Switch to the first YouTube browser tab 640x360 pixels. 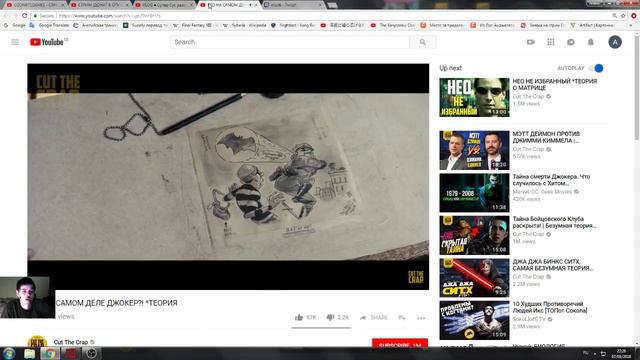[35, 5]
